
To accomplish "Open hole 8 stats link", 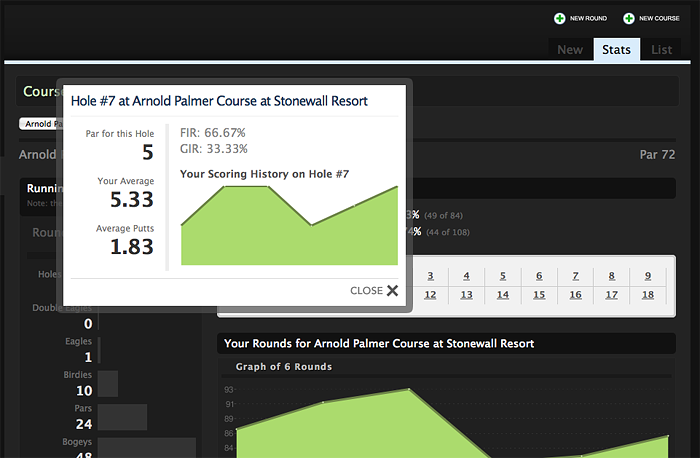I will click(x=612, y=276).
